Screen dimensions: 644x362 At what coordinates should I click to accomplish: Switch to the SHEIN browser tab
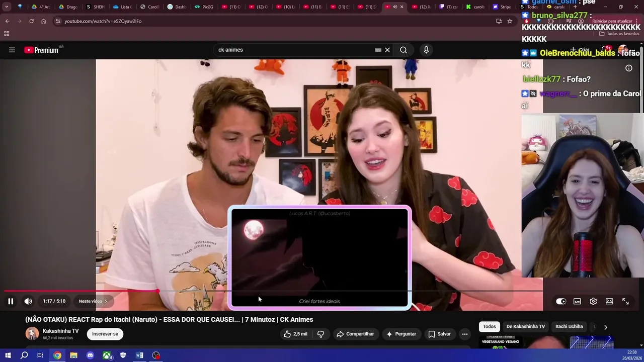coord(96,7)
